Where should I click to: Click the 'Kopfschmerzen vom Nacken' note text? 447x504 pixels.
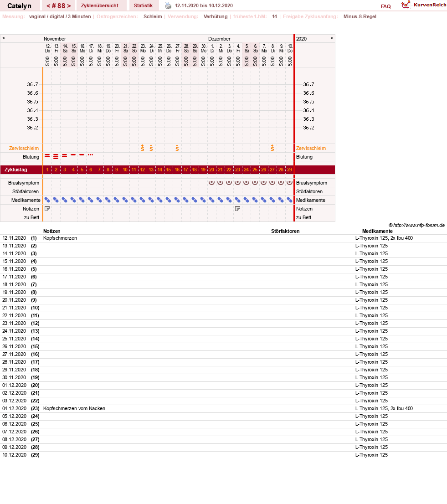tap(74, 408)
